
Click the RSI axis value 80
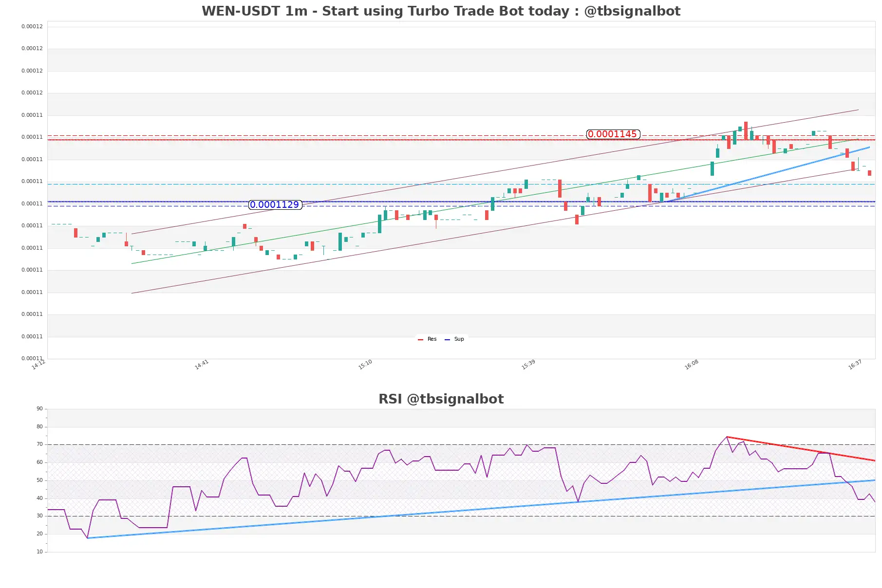39,427
